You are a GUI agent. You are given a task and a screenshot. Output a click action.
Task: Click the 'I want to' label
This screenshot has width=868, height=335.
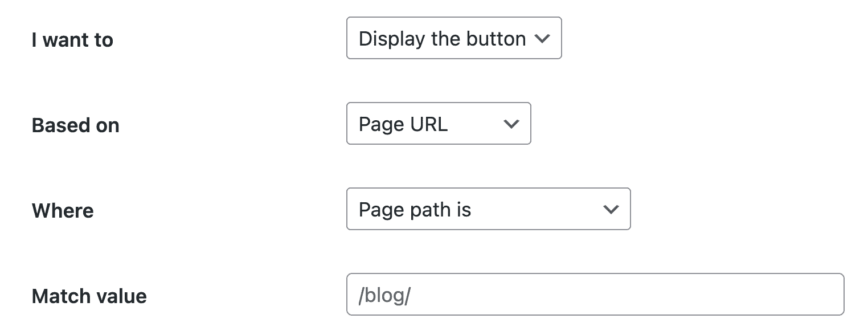(73, 40)
